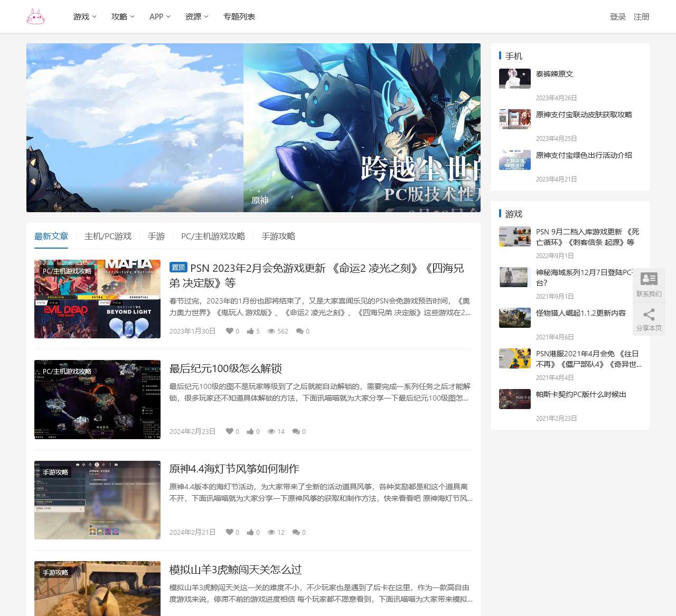Click the 分享本页 share icon
The width and height of the screenshot is (676, 616).
point(649,315)
